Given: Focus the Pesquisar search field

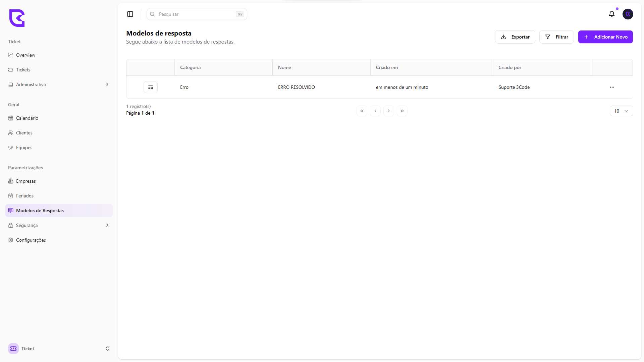Looking at the screenshot, I should click(x=197, y=14).
